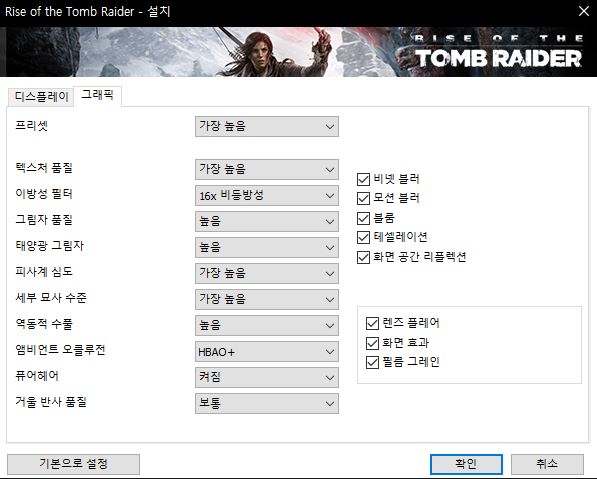The height and width of the screenshot is (479, 597).
Task: Click the 태양광 그림자 label
Action: (49, 246)
